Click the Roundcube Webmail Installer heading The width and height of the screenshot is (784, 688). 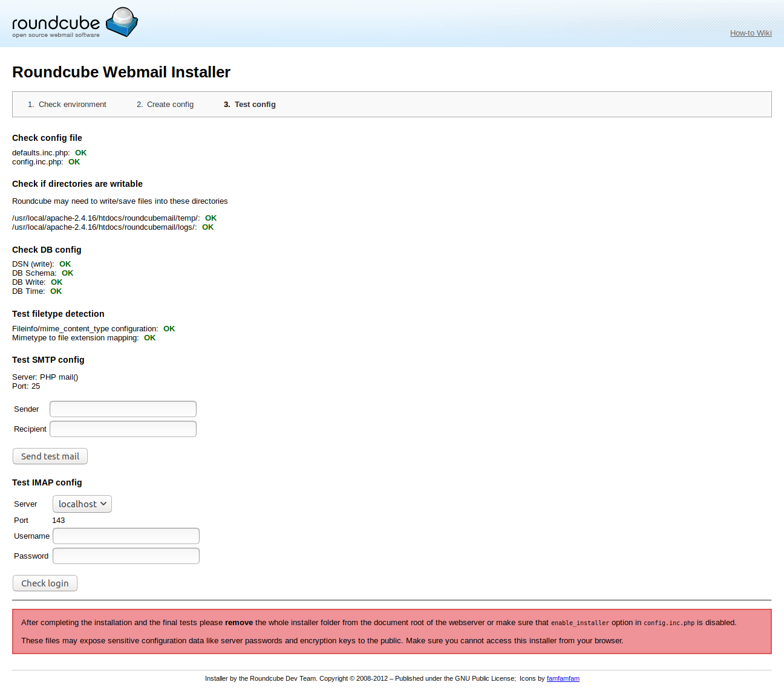(121, 72)
